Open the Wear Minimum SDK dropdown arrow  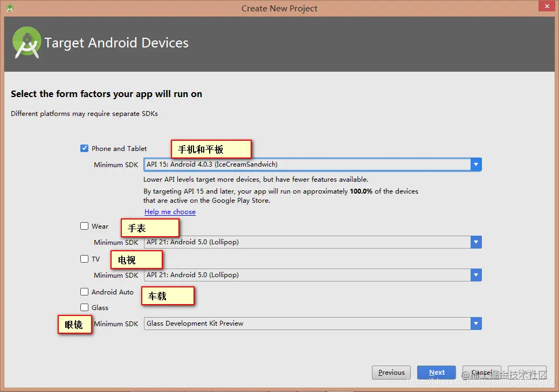pos(476,242)
